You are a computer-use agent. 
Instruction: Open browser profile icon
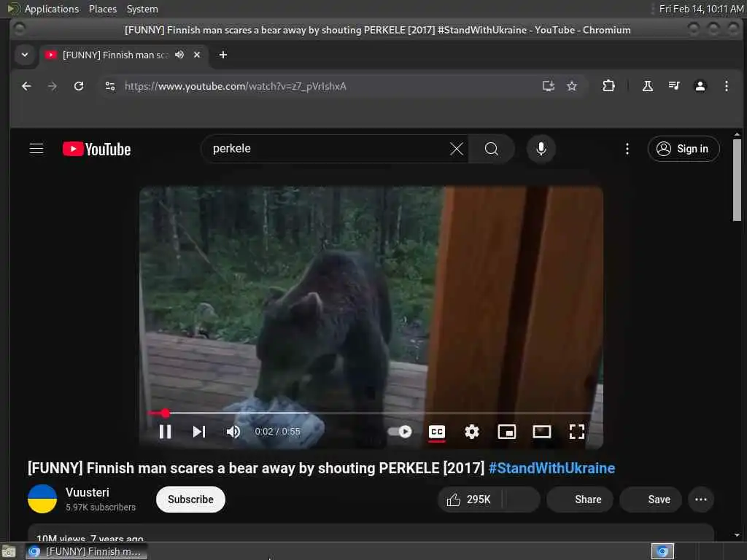[x=700, y=86]
